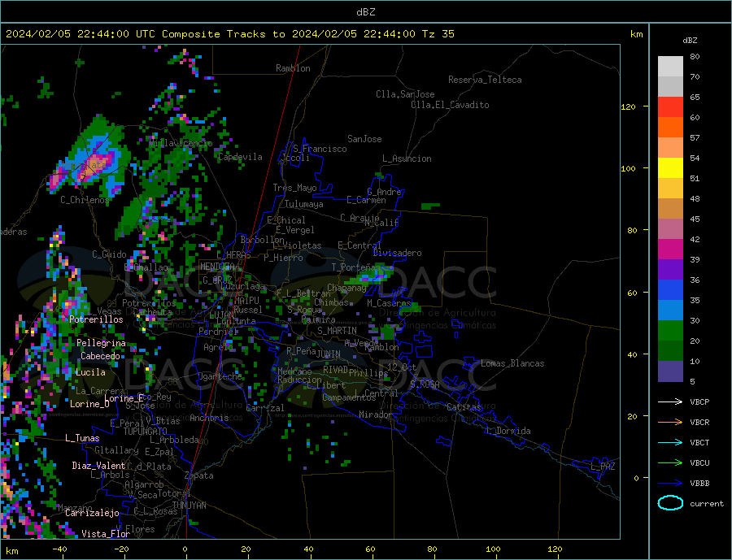The image size is (732, 560).
Task: Click the S_Francisco label
Action: click(320, 149)
